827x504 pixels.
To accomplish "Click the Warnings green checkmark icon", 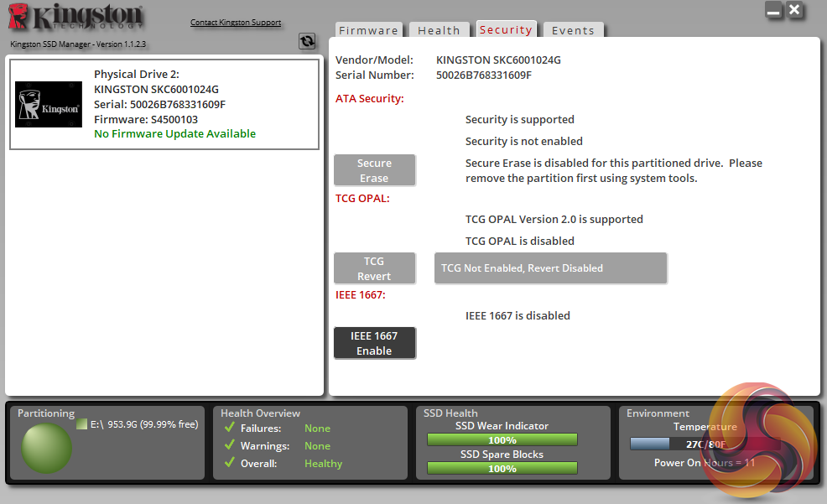I will [x=228, y=446].
